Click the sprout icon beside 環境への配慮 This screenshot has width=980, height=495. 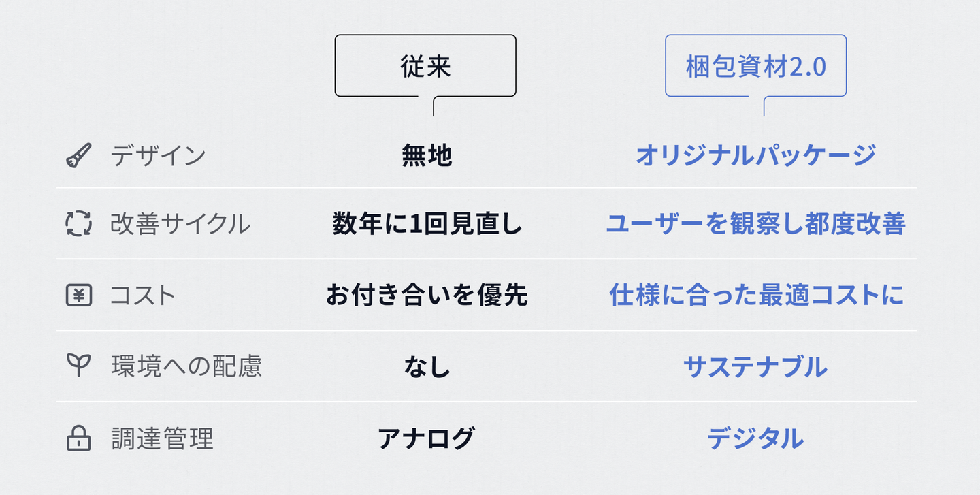click(x=78, y=366)
